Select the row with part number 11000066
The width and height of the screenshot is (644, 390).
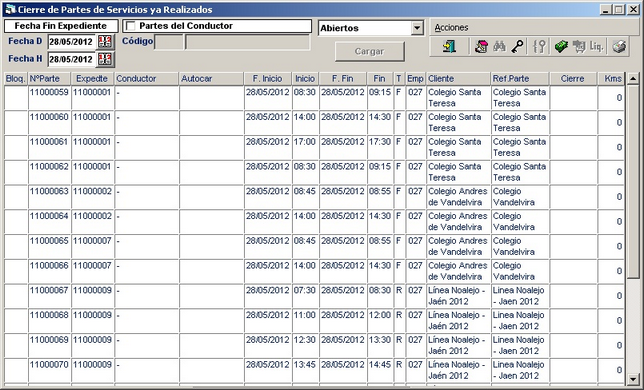coord(314,271)
